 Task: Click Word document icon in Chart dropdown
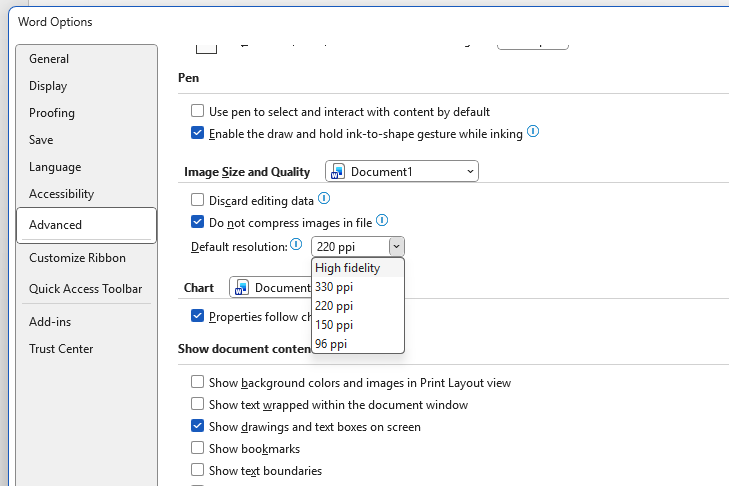(242, 288)
